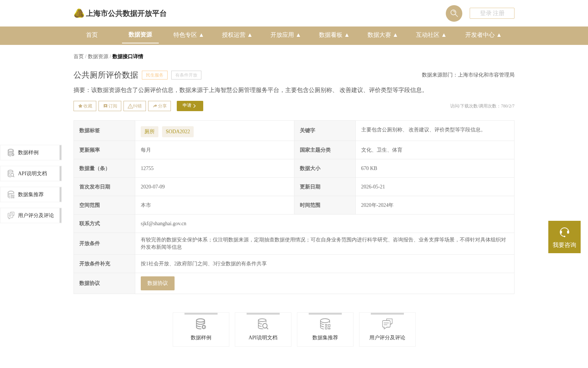Click the update date 2026-05-21
Viewport: 588px width, 368px height.
(373, 187)
